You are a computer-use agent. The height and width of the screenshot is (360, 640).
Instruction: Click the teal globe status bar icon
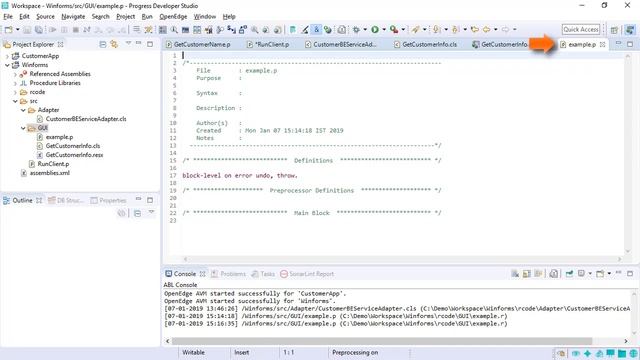pos(633,353)
